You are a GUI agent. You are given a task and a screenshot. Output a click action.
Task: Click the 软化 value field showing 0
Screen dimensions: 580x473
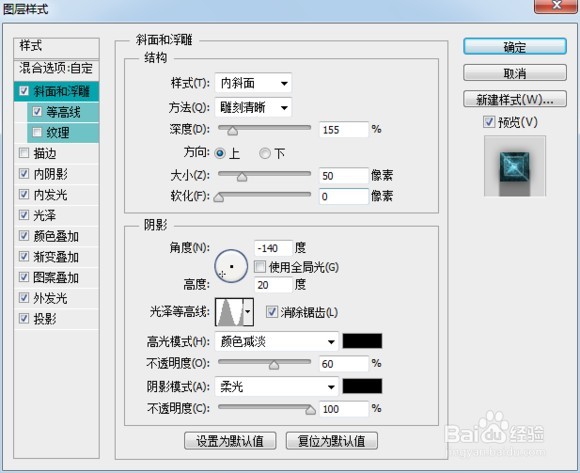[x=344, y=196]
